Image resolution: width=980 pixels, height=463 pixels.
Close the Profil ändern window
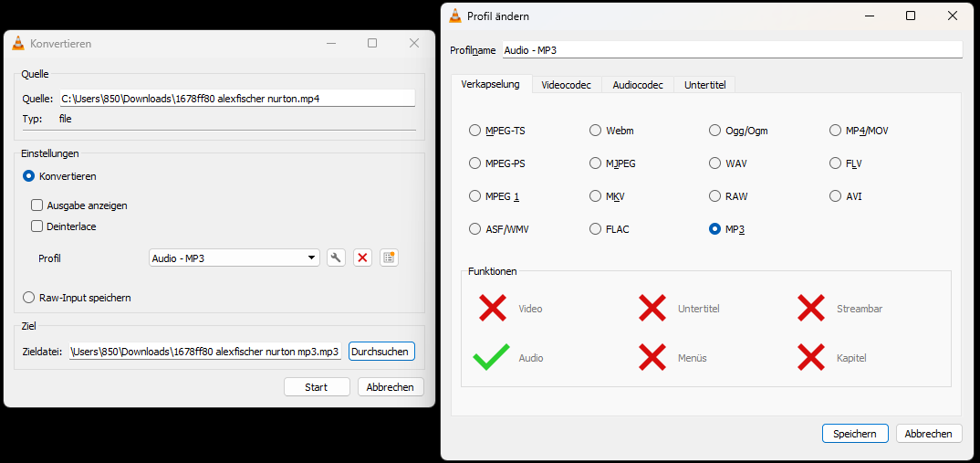pyautogui.click(x=953, y=16)
